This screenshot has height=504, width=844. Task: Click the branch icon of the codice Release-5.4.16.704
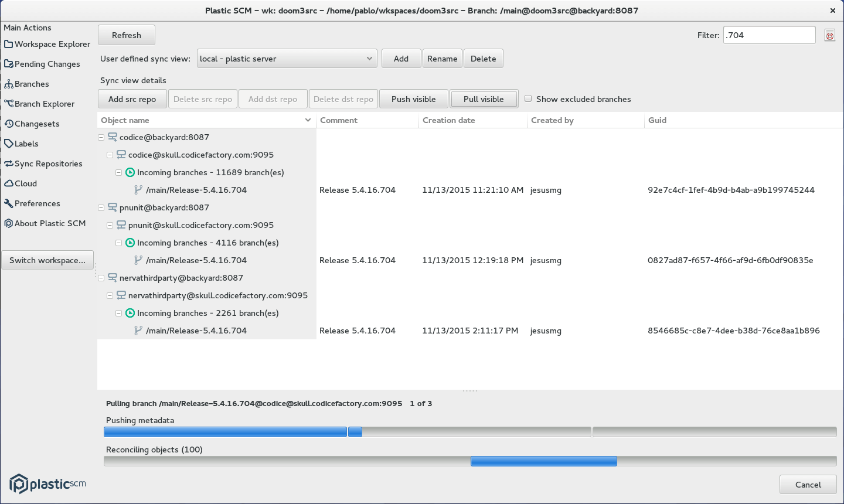(138, 190)
